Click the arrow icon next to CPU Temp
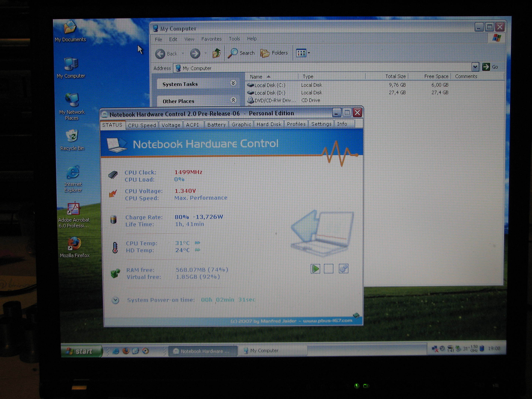 [197, 243]
